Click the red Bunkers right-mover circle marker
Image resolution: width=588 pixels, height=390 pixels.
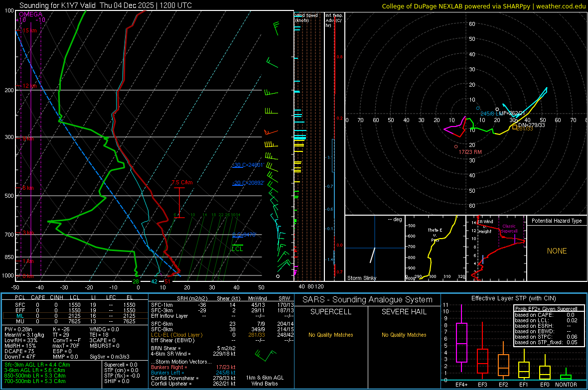click(x=456, y=146)
